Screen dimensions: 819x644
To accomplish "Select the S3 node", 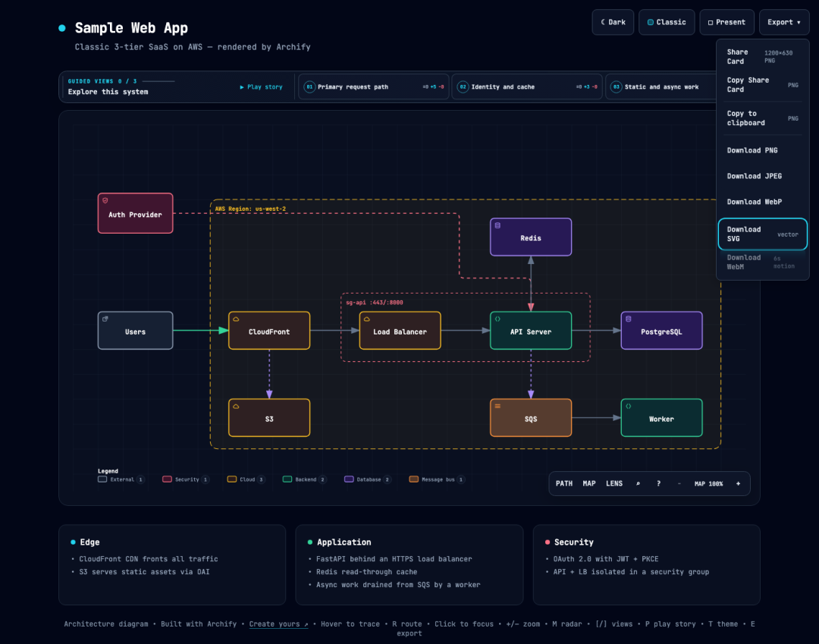I will coord(269,418).
